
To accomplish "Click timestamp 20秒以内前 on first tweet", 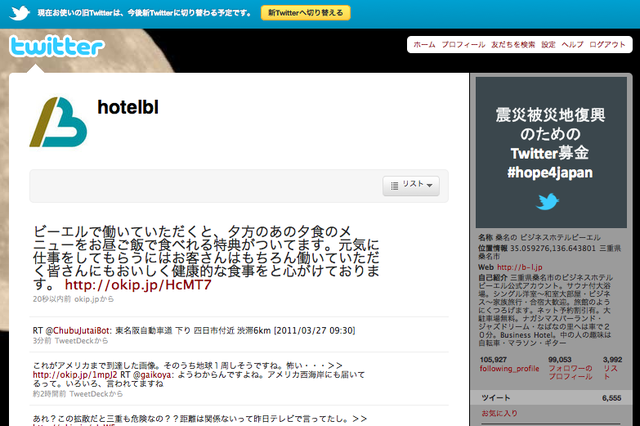I will 52,299.
